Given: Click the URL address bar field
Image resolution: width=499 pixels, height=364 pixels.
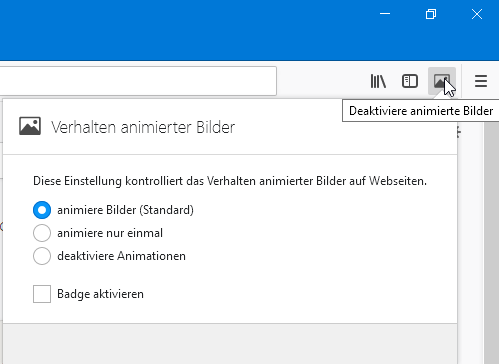Looking at the screenshot, I should click(138, 81).
